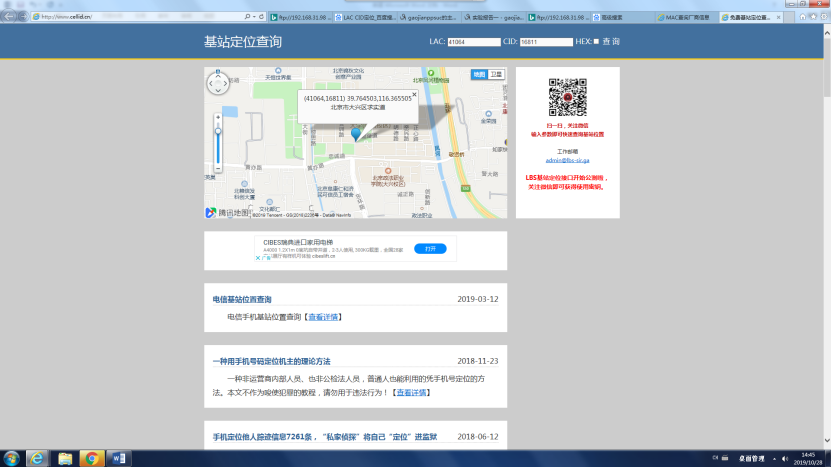Click the map zoom slider handle
The height and width of the screenshot is (468, 831).
click(218, 131)
